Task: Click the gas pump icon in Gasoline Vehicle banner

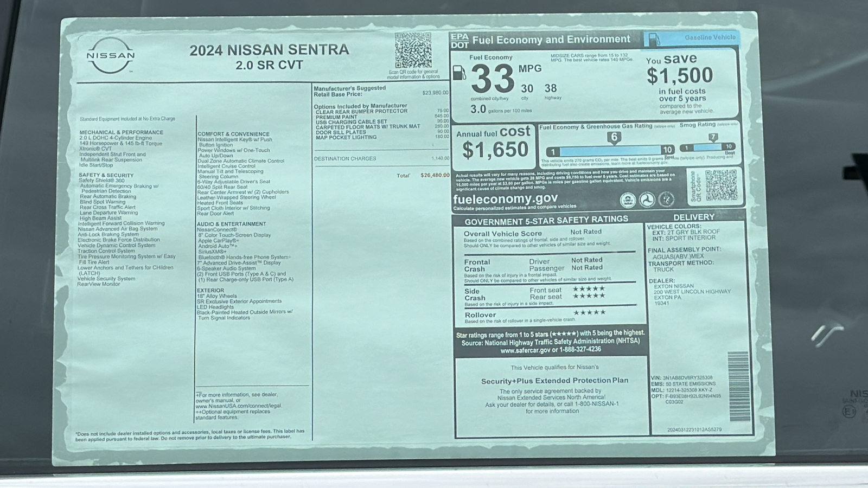Action: point(654,40)
